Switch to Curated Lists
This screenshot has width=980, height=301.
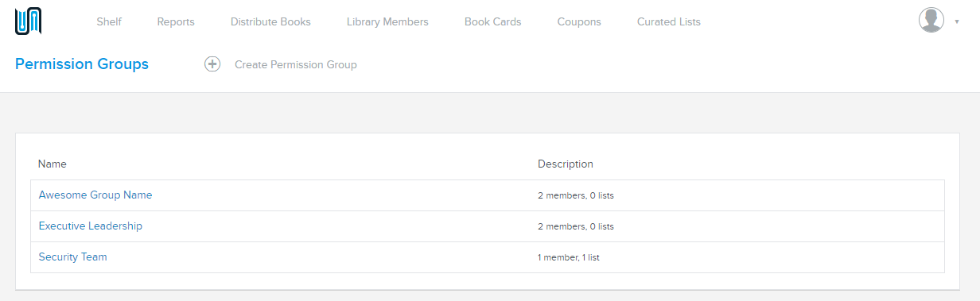pyautogui.click(x=669, y=21)
